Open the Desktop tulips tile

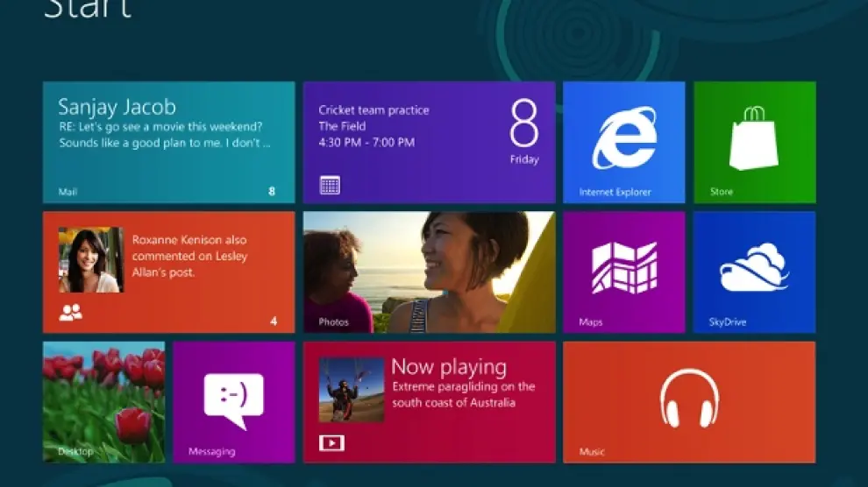click(103, 401)
